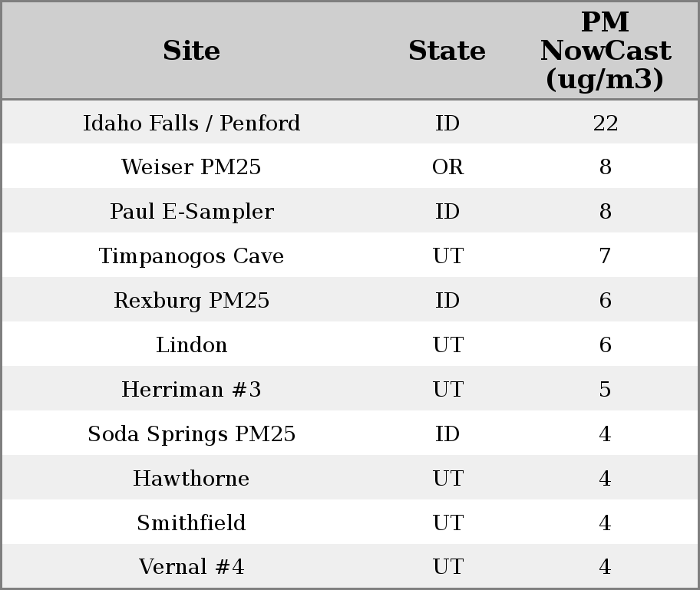Select the Smithfield site name
Image resolution: width=700 pixels, height=590 pixels.
point(191,523)
